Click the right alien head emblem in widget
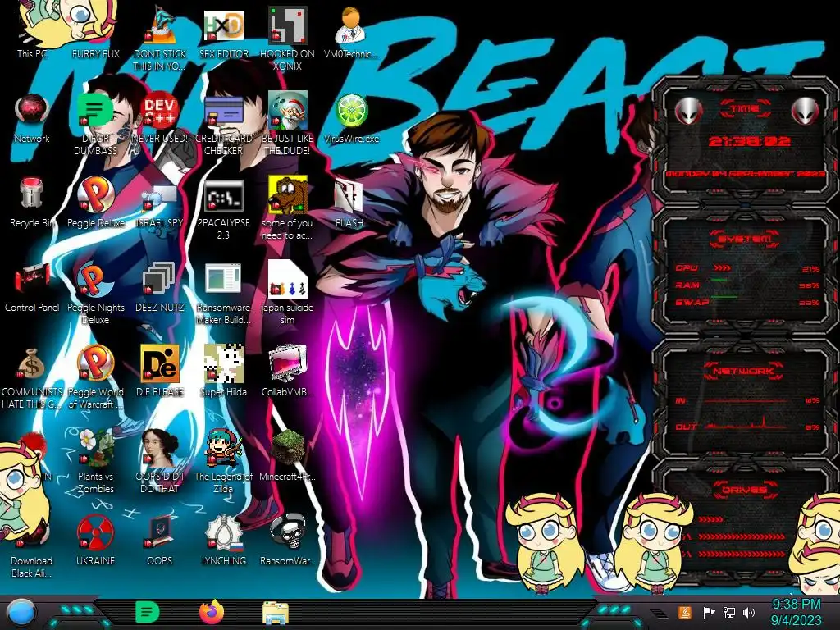Image resolution: width=840 pixels, height=630 pixels. pyautogui.click(x=805, y=112)
